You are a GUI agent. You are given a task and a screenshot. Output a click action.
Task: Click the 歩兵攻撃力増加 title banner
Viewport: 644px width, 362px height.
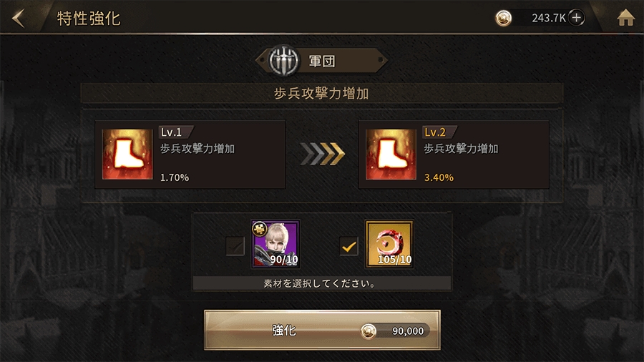click(321, 94)
